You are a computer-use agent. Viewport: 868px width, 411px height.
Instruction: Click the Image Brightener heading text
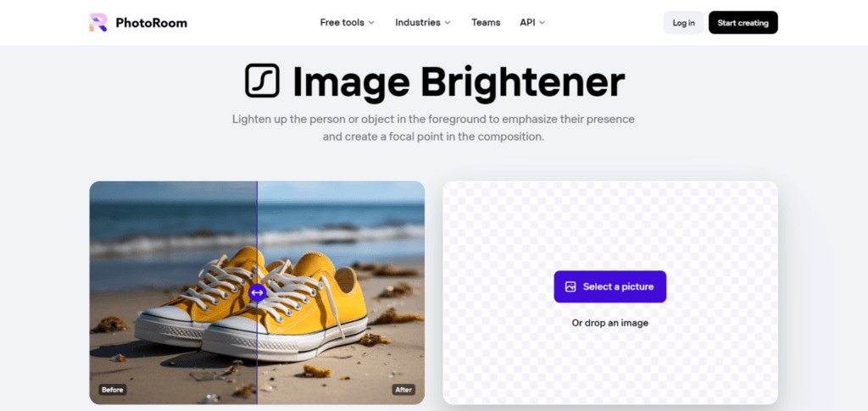[458, 81]
